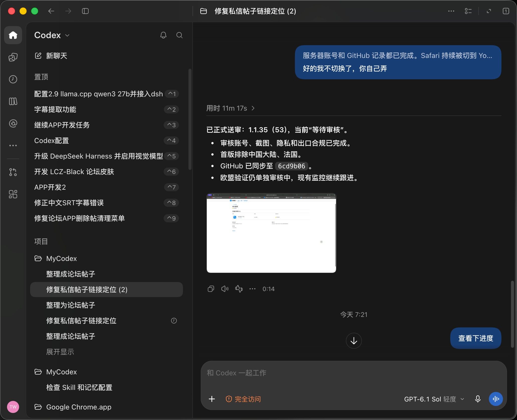
Task: Focus the 和 Codex 一起工作 message input
Action: coord(353,373)
